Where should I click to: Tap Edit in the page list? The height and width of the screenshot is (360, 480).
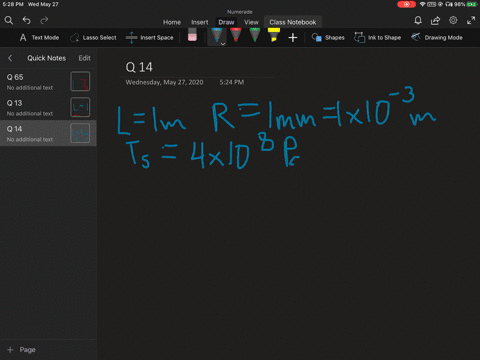[84, 58]
